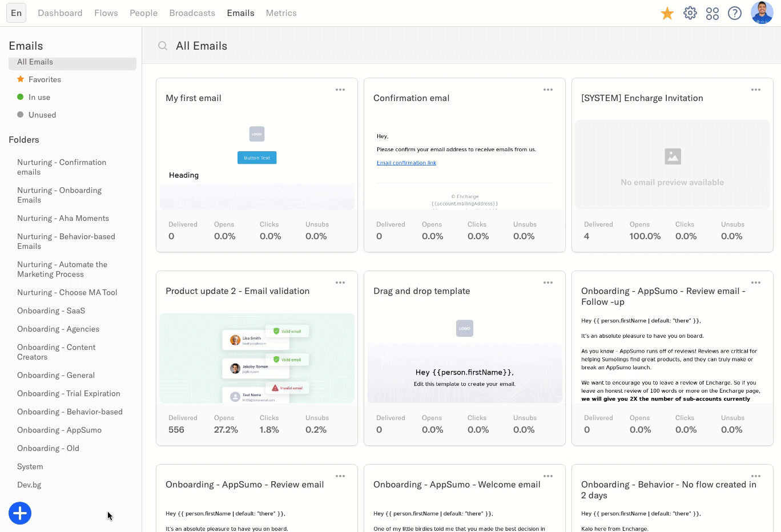Go to Flows tab

106,13
